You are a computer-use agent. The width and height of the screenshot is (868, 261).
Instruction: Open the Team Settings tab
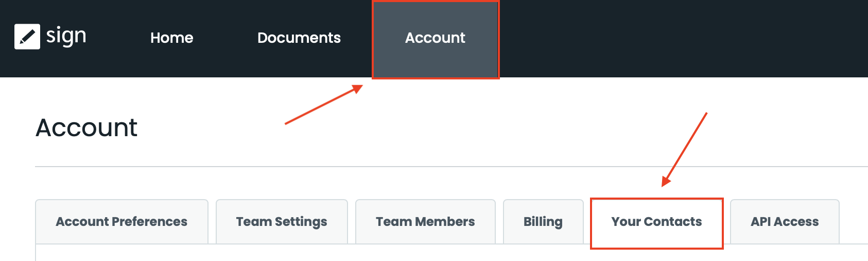pos(282,222)
